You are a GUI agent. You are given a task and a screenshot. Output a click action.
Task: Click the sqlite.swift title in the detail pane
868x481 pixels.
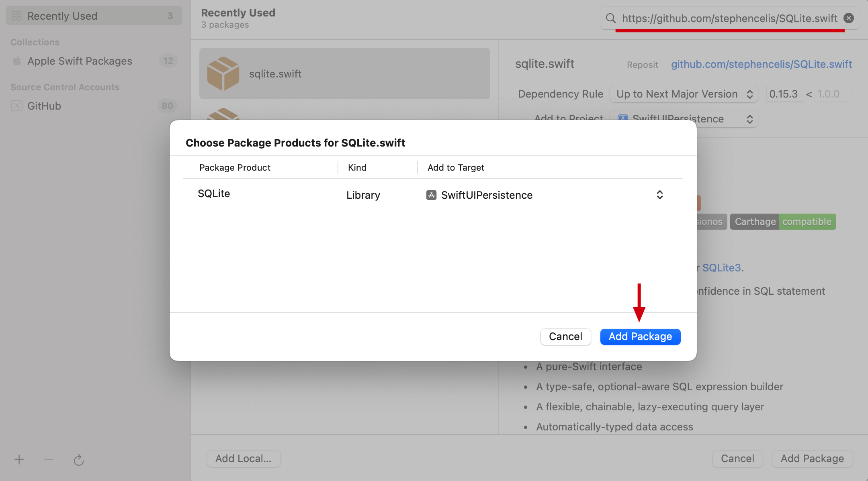click(x=545, y=64)
